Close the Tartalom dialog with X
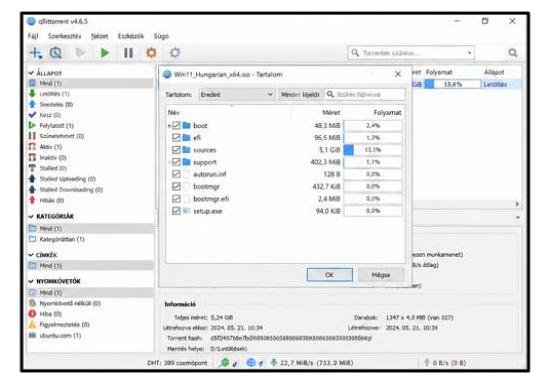 (398, 74)
